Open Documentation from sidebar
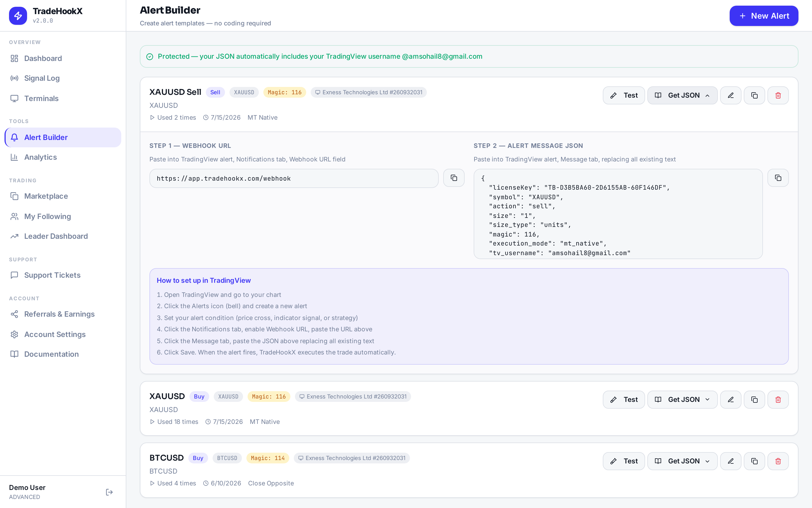 coord(63,354)
